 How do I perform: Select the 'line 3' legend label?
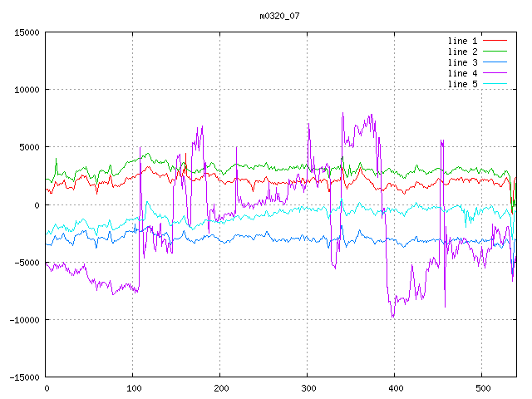click(462, 62)
